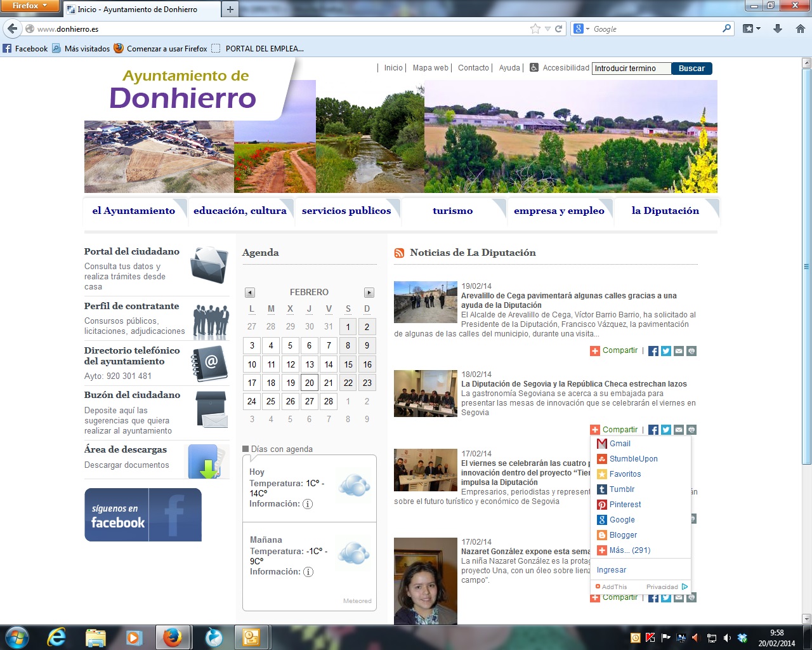
Task: Open Firefox Downloads arrow icon
Action: coord(778,29)
